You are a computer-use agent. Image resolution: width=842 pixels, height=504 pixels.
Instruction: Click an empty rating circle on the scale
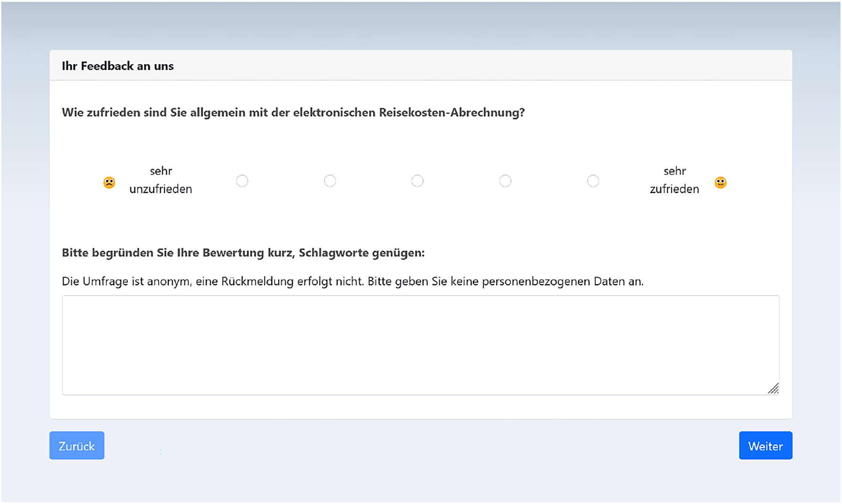point(417,181)
